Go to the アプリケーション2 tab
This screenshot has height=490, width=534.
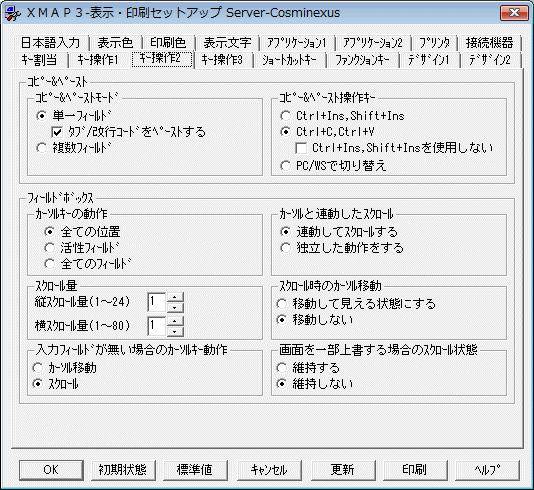(373, 43)
